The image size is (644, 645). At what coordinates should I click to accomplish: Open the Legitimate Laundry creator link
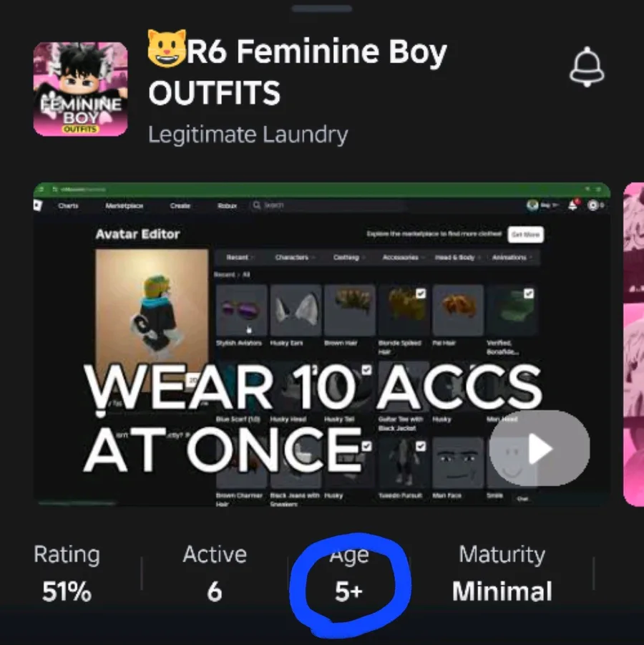click(248, 135)
